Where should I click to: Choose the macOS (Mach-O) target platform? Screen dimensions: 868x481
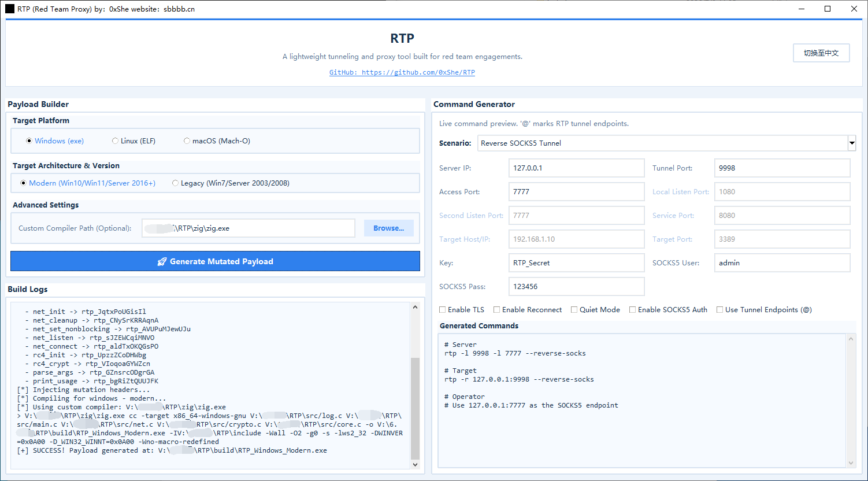(217, 141)
